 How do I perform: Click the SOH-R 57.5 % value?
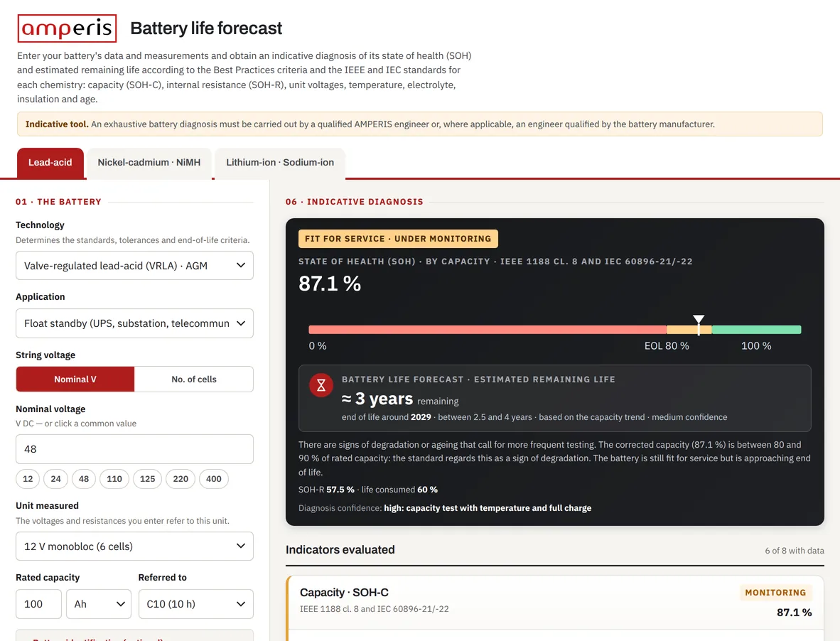click(x=326, y=490)
